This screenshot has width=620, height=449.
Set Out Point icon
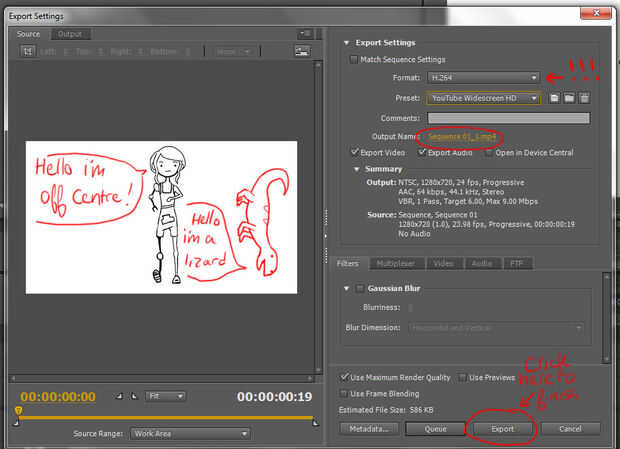[134, 396]
